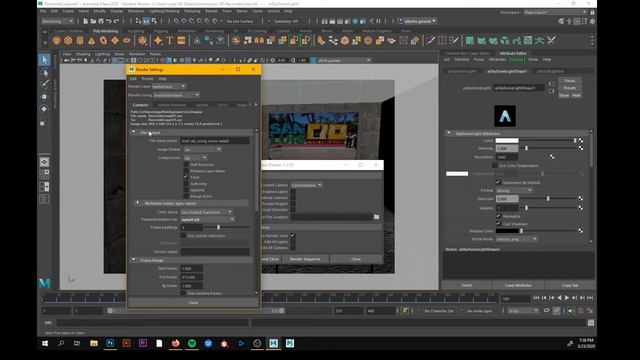Select the aiSkyDomeLightShape1 tab
Screen dimensions: 640x360
pos(507,71)
